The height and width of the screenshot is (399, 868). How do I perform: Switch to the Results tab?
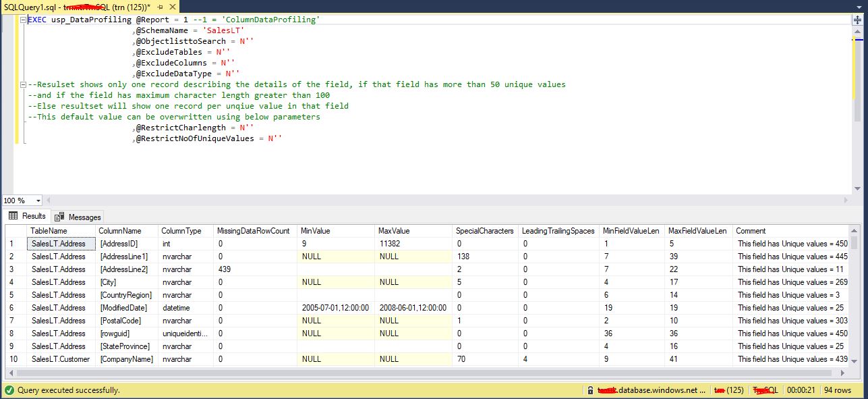point(27,216)
